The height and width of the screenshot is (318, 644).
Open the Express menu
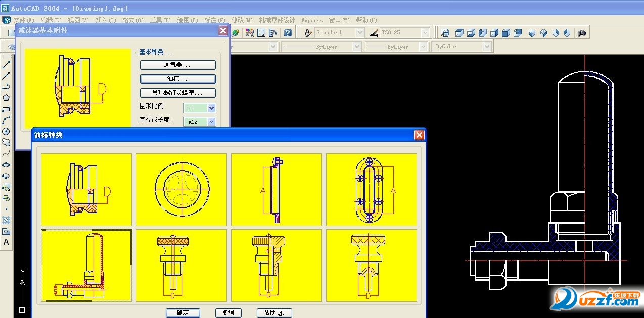pyautogui.click(x=312, y=20)
